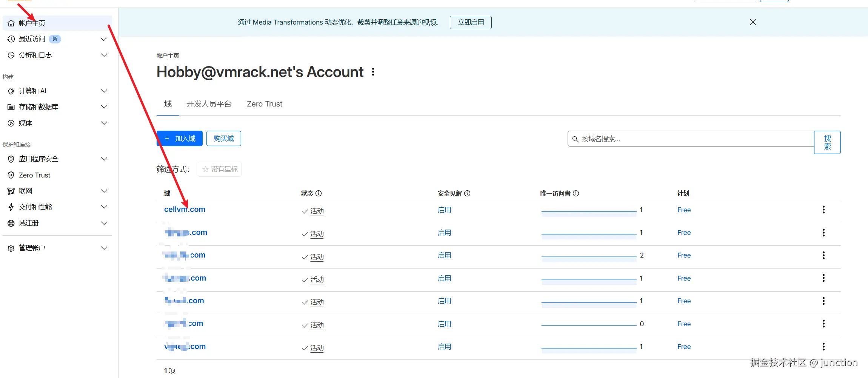
Task: Click the 管理帐户 gear icon
Action: tap(11, 248)
